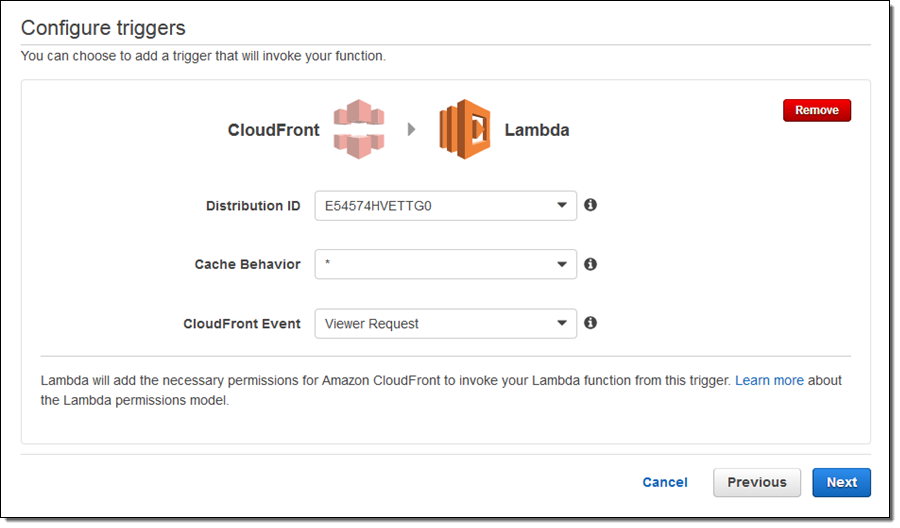
Task: Click the Distribution ID field label
Action: tap(253, 206)
